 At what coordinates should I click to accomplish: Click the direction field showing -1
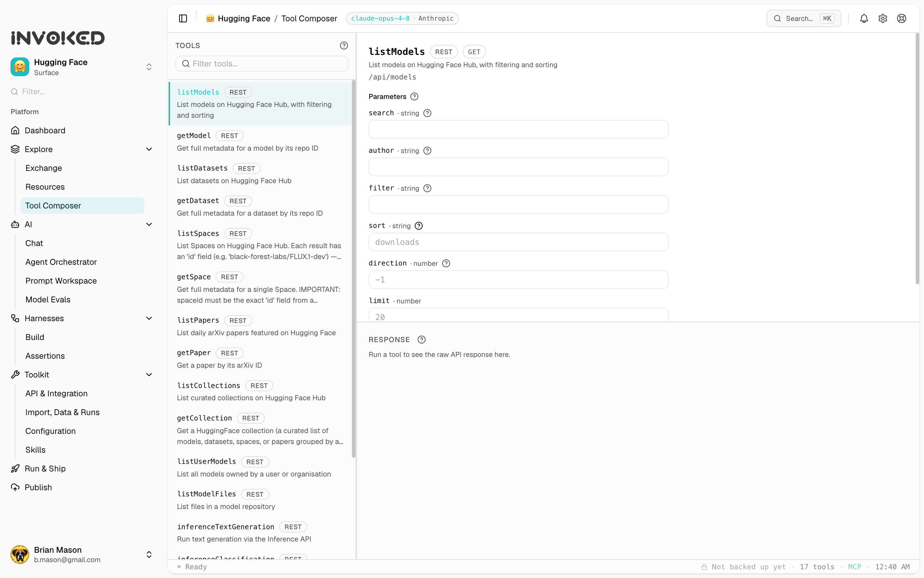click(x=518, y=280)
